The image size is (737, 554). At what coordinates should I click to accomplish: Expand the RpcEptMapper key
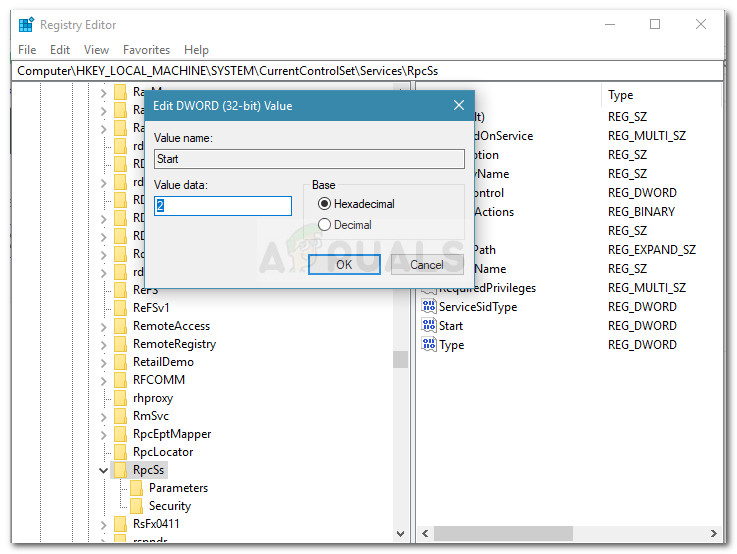tap(103, 435)
